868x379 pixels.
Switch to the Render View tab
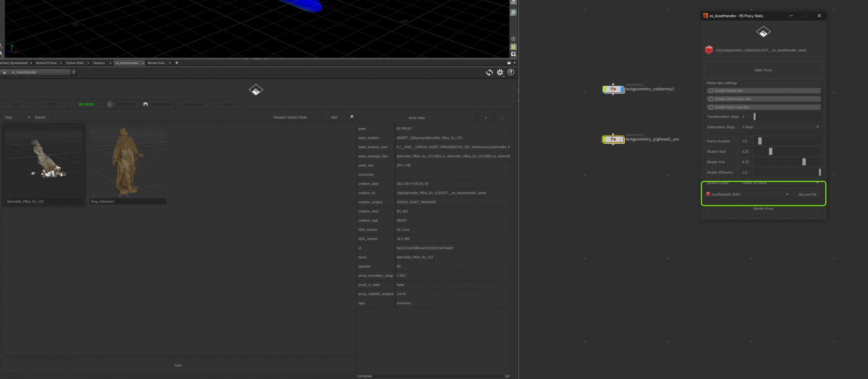click(156, 63)
